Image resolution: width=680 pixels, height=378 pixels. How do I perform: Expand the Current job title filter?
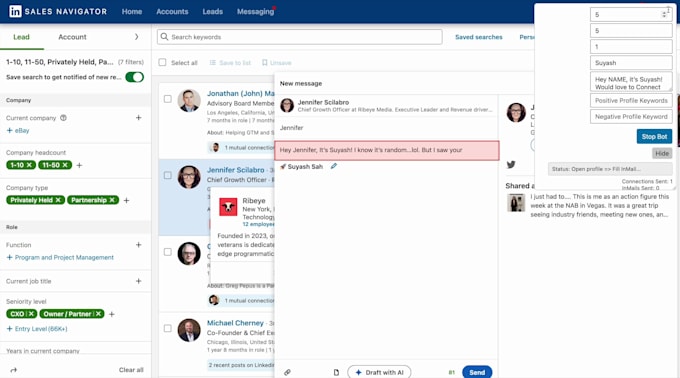pos(138,281)
